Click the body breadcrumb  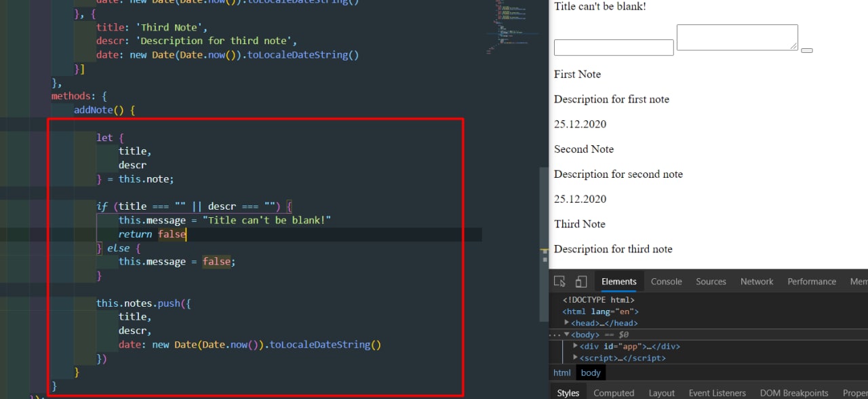[591, 373]
